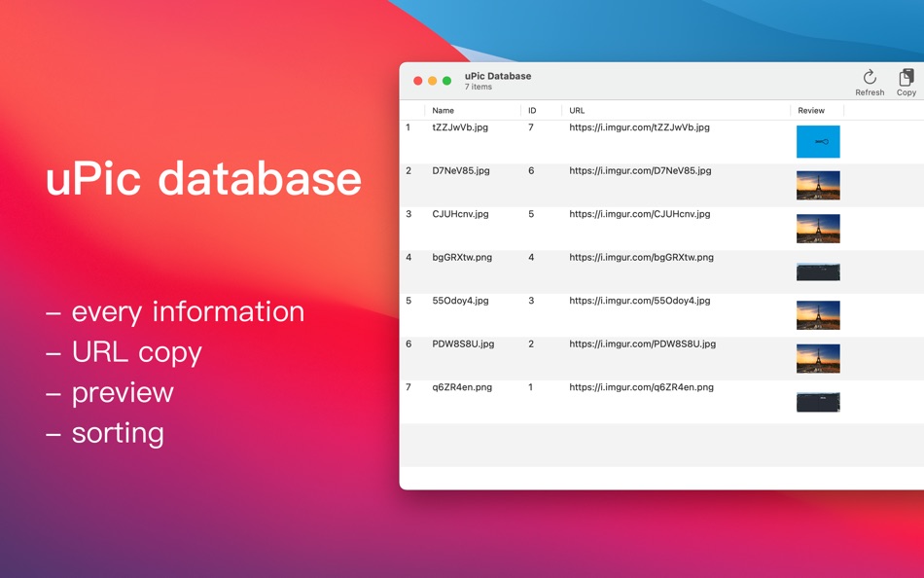Click ID cell 4 in the bgGRXtw.png row
The image size is (924, 578).
point(531,257)
